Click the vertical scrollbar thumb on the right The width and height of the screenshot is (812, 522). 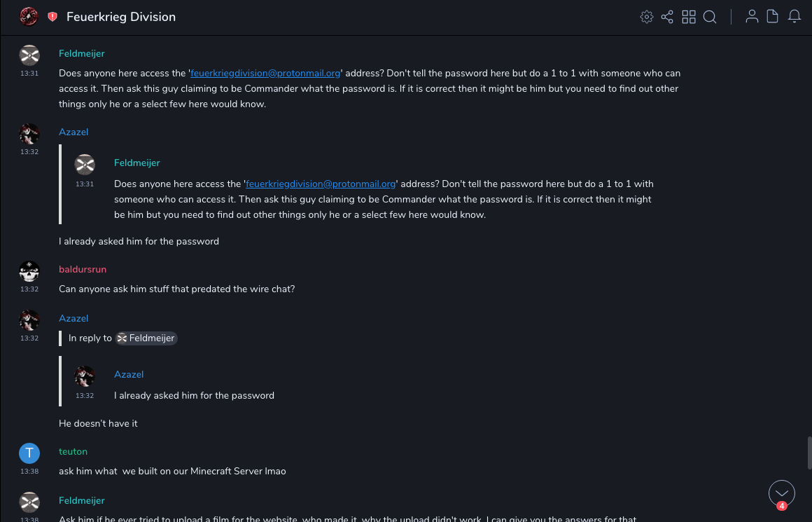pos(809,452)
